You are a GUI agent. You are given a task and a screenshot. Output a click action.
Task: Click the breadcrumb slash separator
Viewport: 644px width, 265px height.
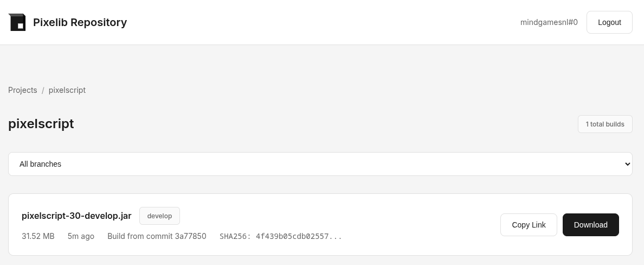43,90
